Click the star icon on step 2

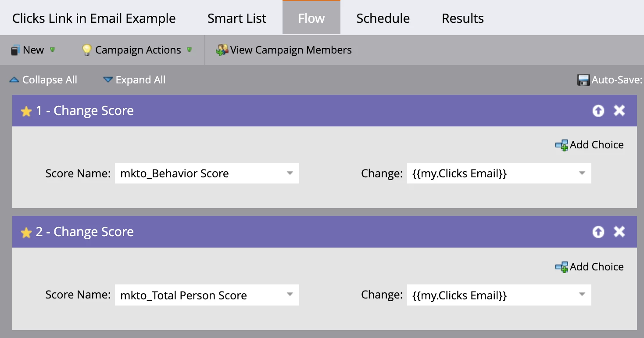(26, 233)
